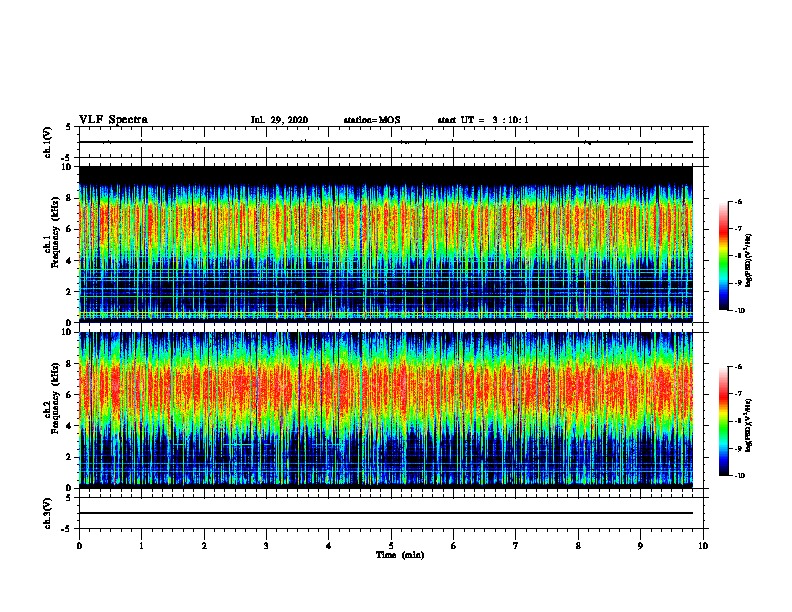This screenshot has height=612, width=792.
Task: Click the "ch.1(V)" axis label
Action: (x=48, y=142)
